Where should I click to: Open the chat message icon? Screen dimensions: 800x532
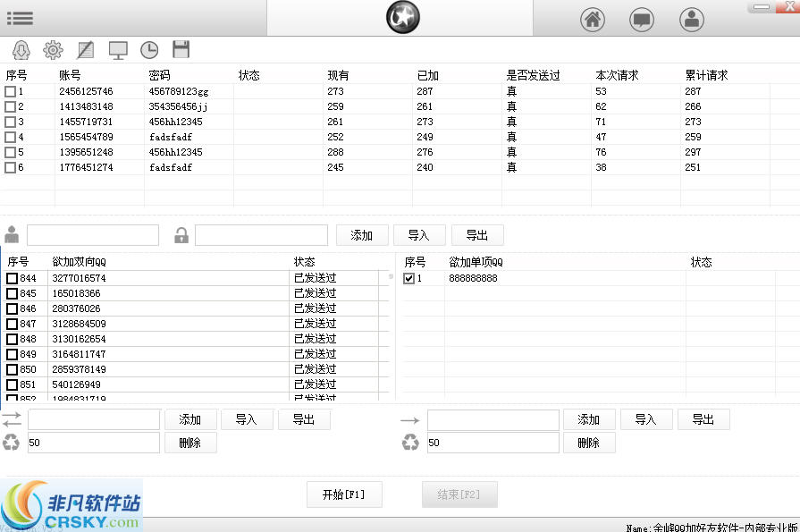[643, 19]
